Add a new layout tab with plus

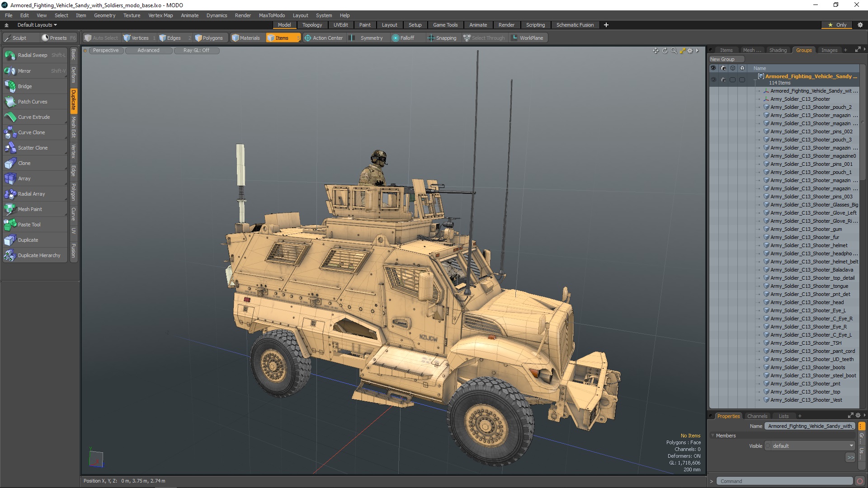(x=606, y=25)
